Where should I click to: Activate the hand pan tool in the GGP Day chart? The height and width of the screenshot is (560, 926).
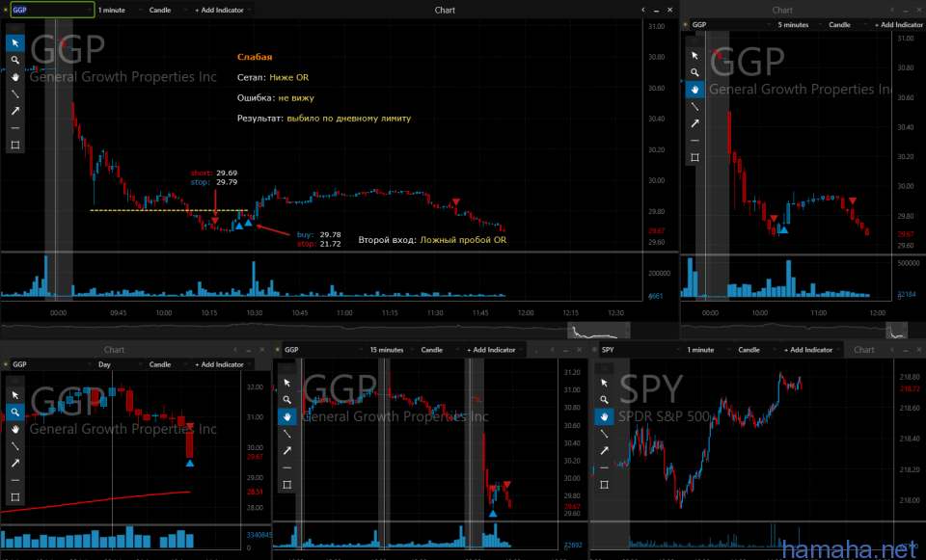[x=15, y=429]
